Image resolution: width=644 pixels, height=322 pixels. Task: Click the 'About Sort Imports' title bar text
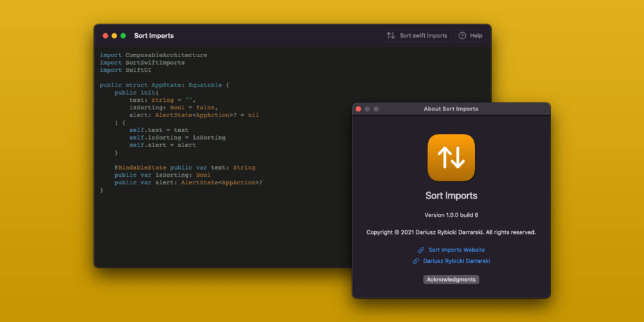451,109
